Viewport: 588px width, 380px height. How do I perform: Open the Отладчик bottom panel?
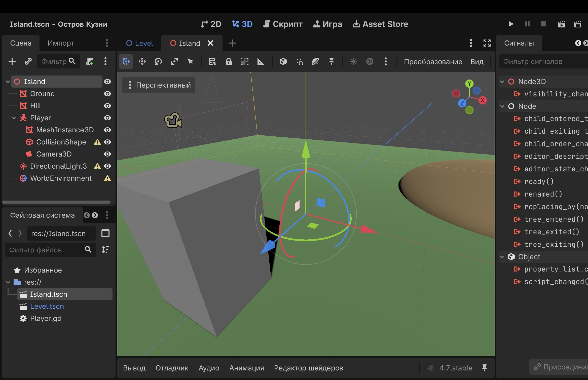point(172,368)
